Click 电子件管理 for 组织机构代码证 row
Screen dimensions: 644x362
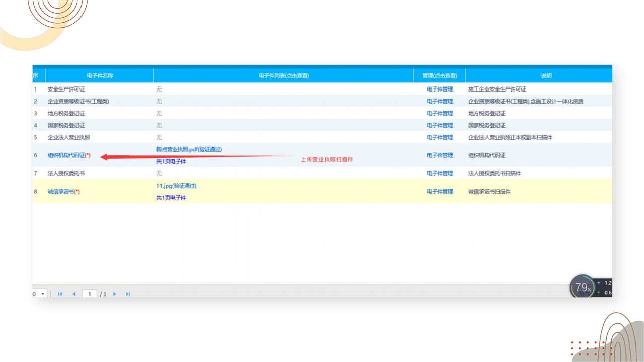click(440, 155)
